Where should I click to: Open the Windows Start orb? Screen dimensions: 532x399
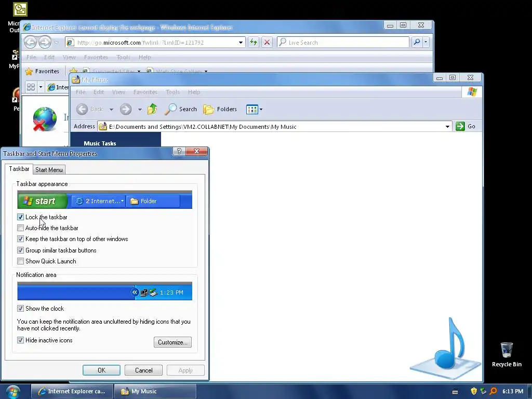(12, 392)
